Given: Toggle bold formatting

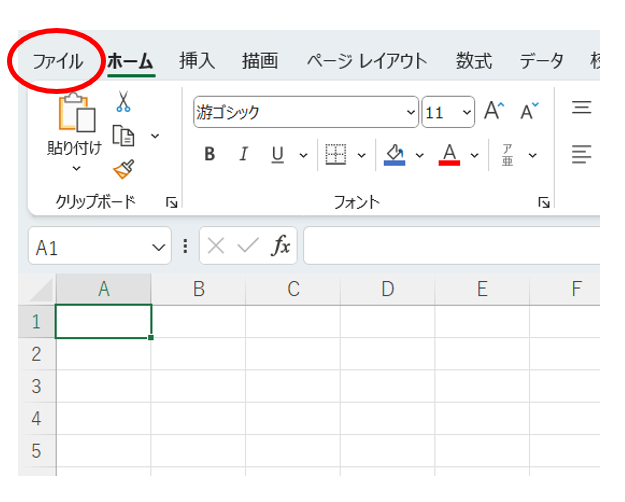Looking at the screenshot, I should pyautogui.click(x=210, y=154).
